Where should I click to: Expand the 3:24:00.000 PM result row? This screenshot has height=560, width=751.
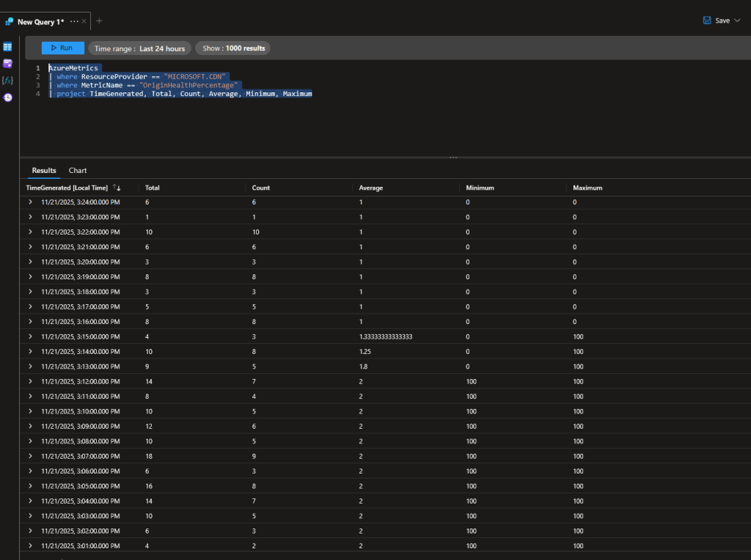(x=30, y=202)
